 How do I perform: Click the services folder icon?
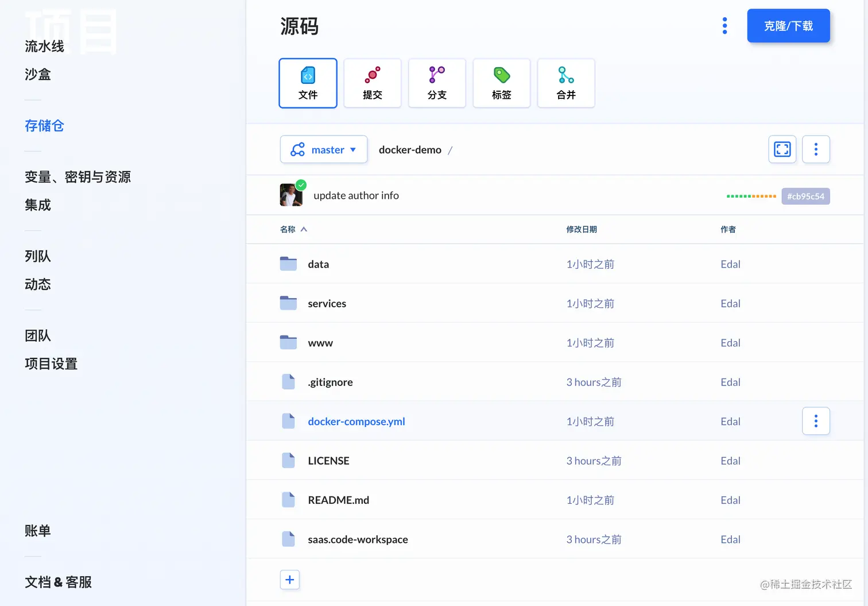pos(288,303)
